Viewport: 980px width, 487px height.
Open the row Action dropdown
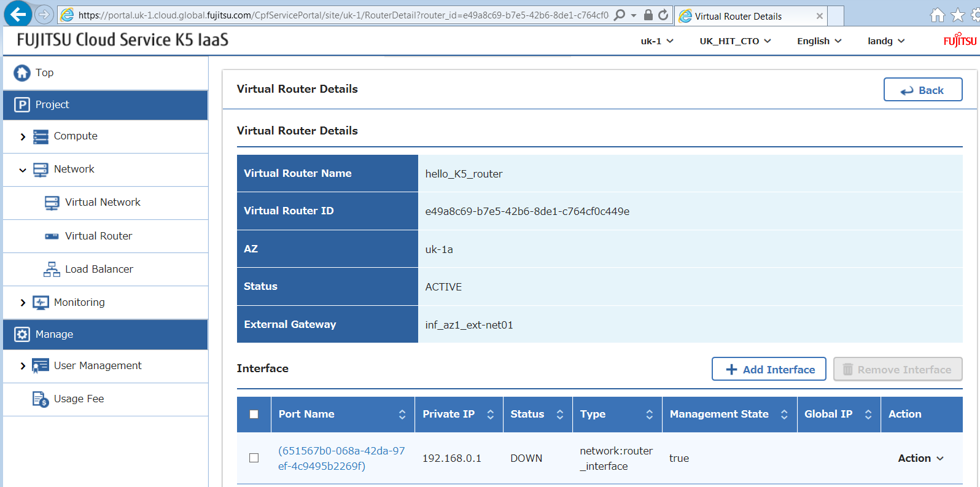point(920,458)
